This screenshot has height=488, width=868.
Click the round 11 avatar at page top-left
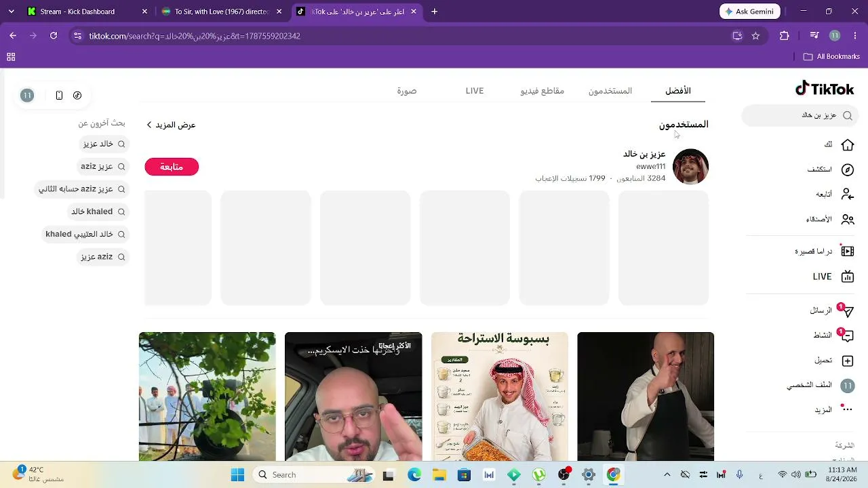click(27, 96)
